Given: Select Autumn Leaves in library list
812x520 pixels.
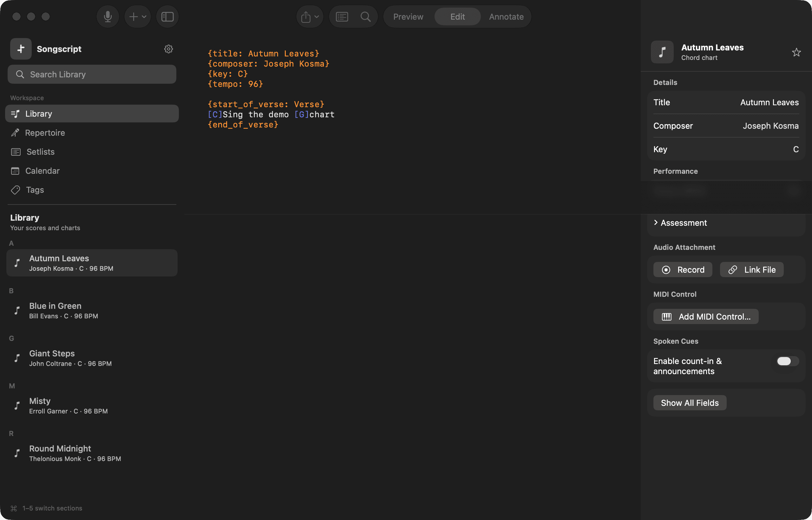Looking at the screenshot, I should click(x=92, y=263).
